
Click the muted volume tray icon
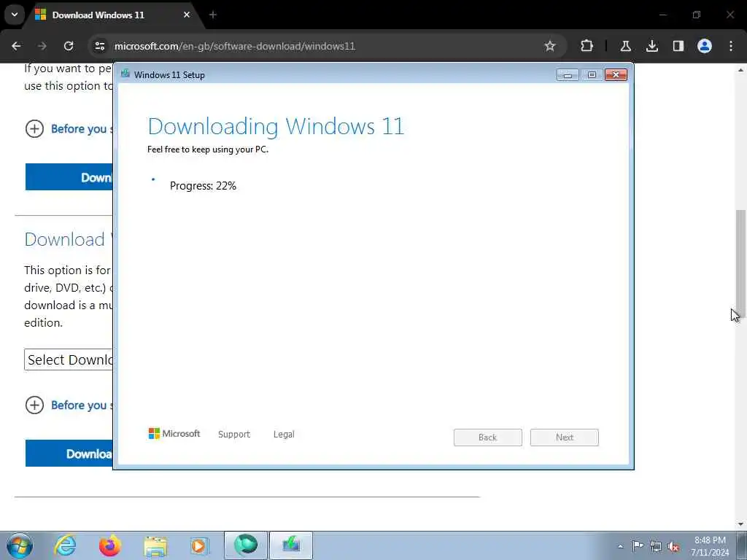[x=673, y=546]
